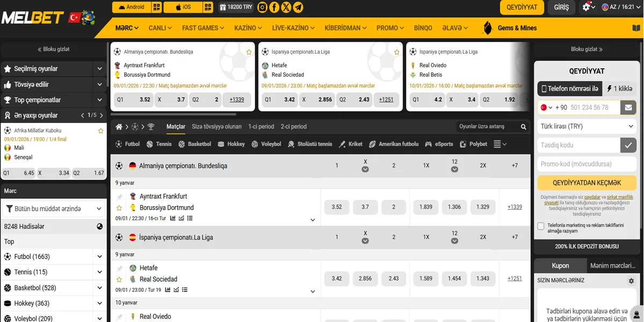Open the +1339 markets link

(515, 207)
